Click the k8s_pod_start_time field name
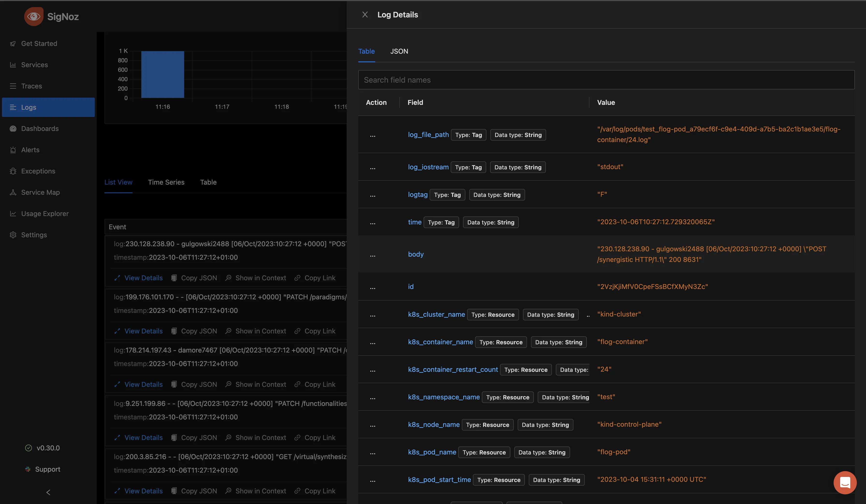 [439, 480]
